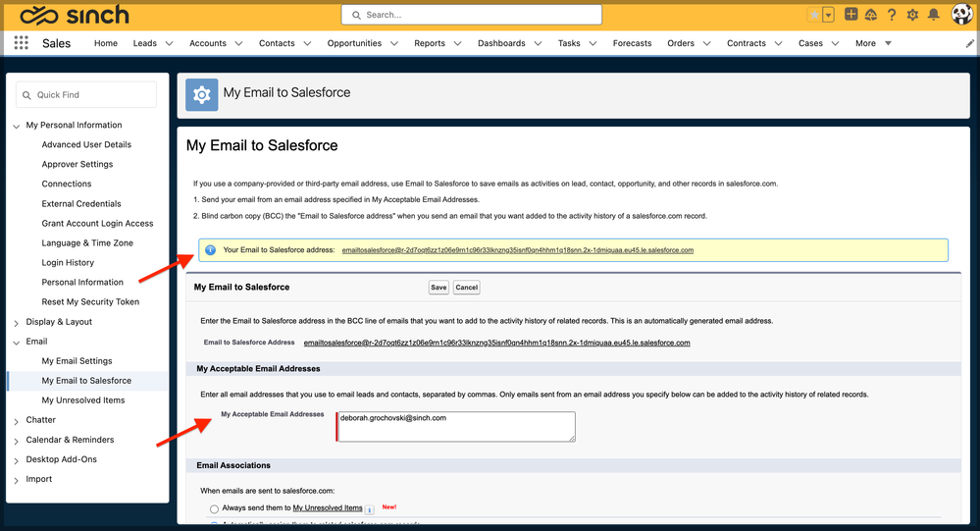Click the My Acceptable Email Addresses text area
Screen dimensions: 980x531
(456, 427)
